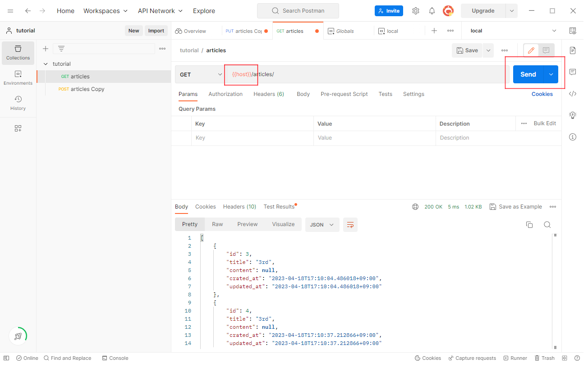Open the Test Results response tab

click(x=280, y=207)
